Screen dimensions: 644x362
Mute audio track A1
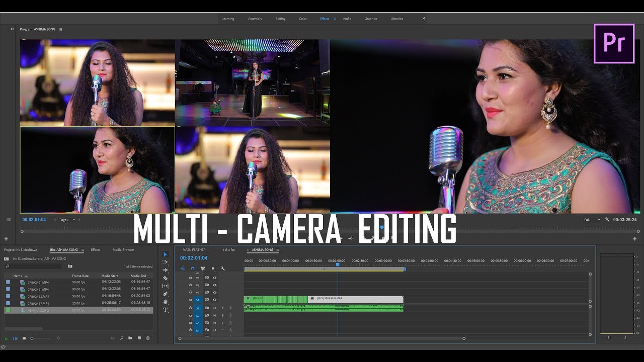[x=214, y=308]
